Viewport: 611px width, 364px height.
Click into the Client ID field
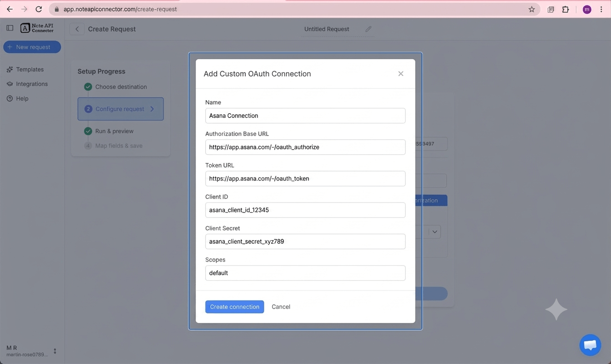pos(305,210)
